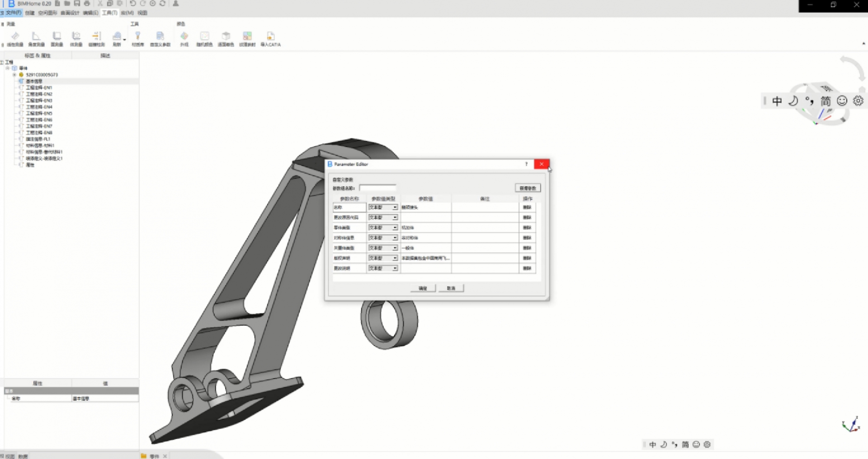The height and width of the screenshot is (459, 868).
Task: Expand the 5291C03005G73 tree node
Action: click(14, 75)
